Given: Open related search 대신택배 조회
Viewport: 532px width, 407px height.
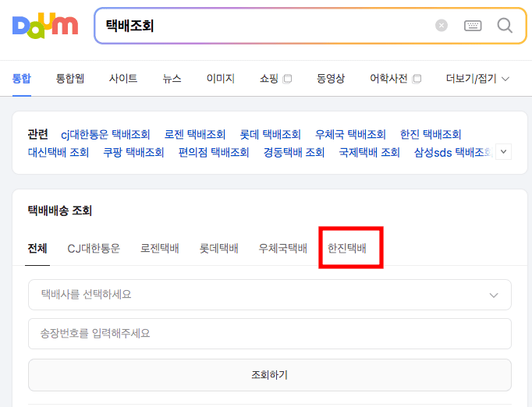Looking at the screenshot, I should [x=59, y=152].
